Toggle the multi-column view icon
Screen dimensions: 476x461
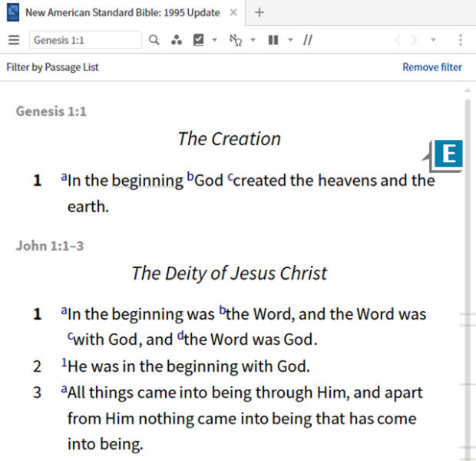coord(273,40)
